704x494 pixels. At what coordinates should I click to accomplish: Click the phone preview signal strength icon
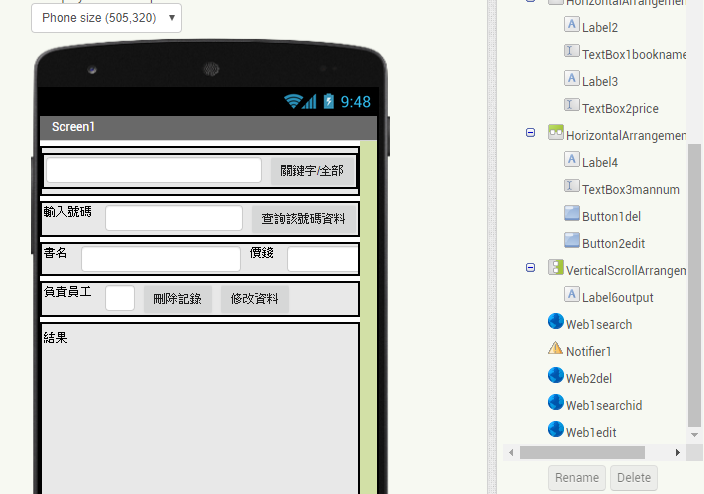(x=309, y=101)
